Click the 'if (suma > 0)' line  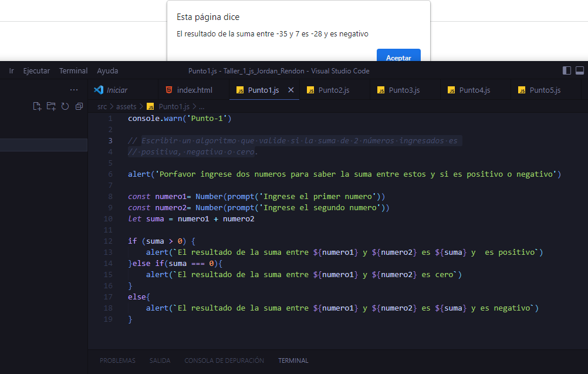161,241
